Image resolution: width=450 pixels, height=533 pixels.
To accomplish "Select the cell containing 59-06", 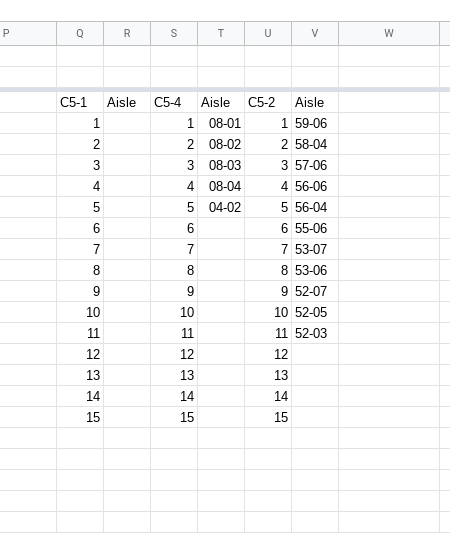I will pyautogui.click(x=315, y=123).
